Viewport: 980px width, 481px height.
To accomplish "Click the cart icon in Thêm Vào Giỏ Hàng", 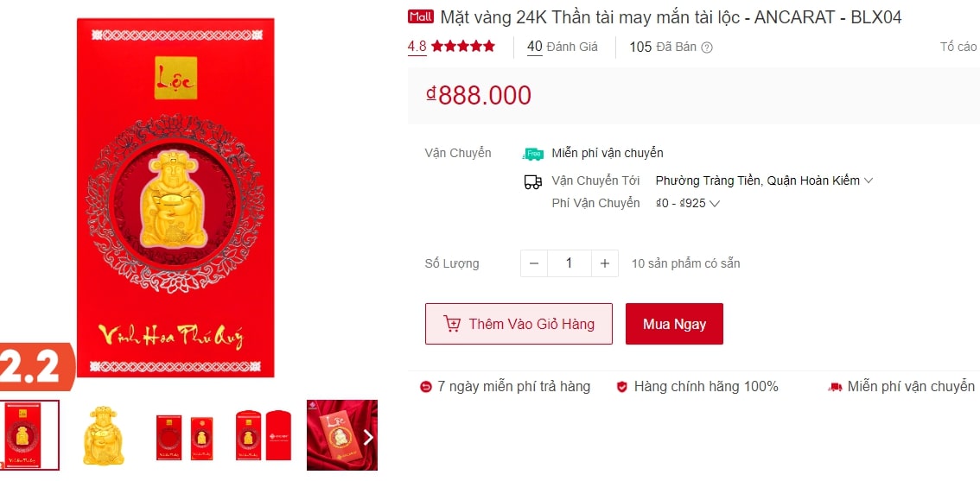I will (452, 324).
